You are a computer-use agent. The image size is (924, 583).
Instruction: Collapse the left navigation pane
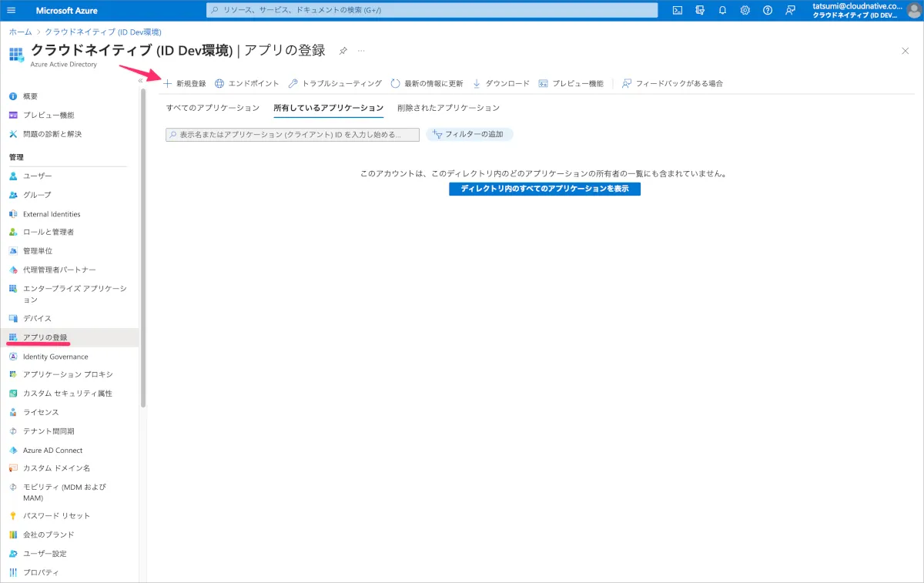point(141,80)
